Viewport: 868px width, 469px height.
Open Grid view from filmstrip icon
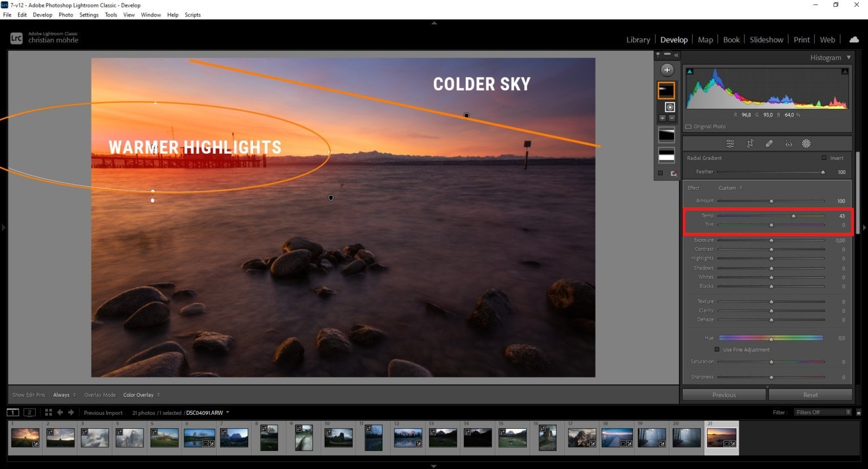pos(49,412)
